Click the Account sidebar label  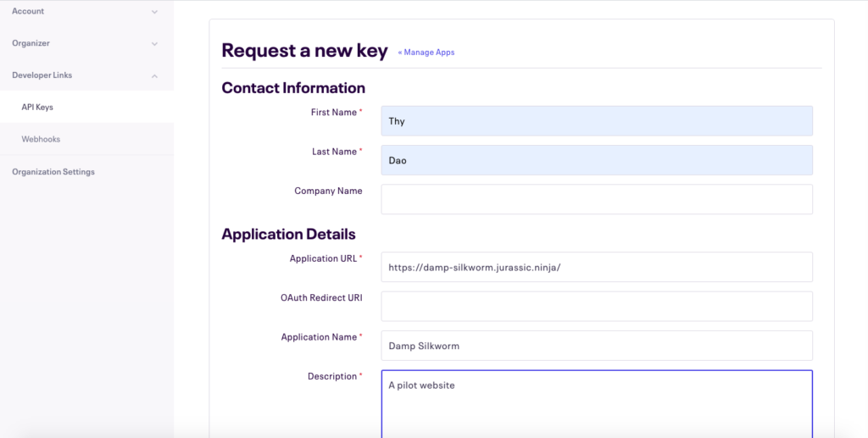click(x=28, y=12)
